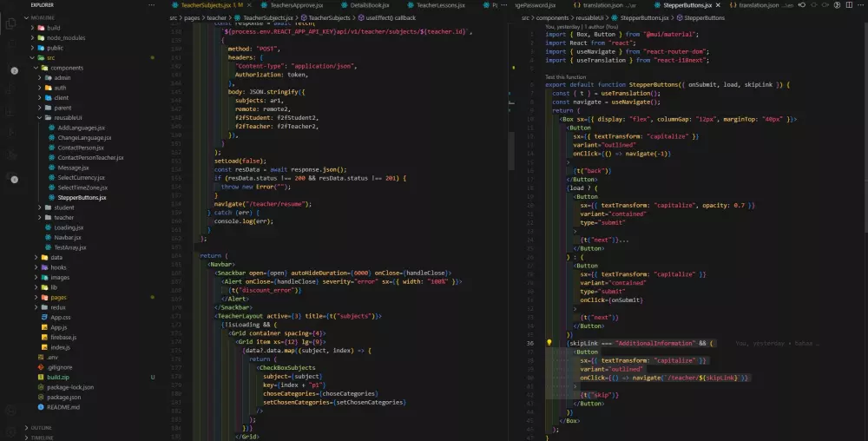Open index.js in file tree

(61, 347)
